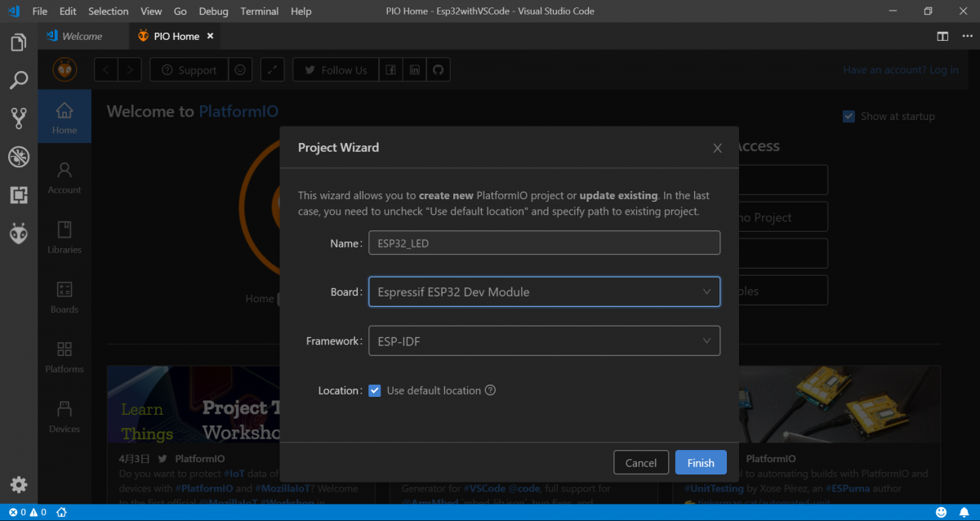980x521 pixels.
Task: Open the Extensions view in activity bar
Action: pos(19,195)
